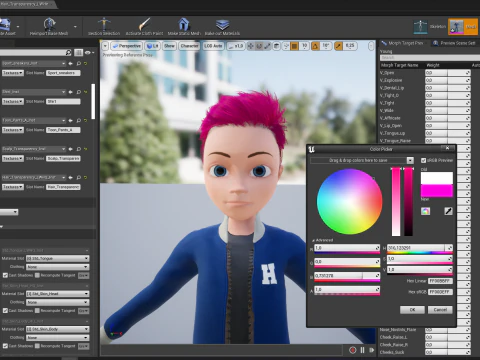Select the translate gizmo in viewport toolbar

point(251,46)
